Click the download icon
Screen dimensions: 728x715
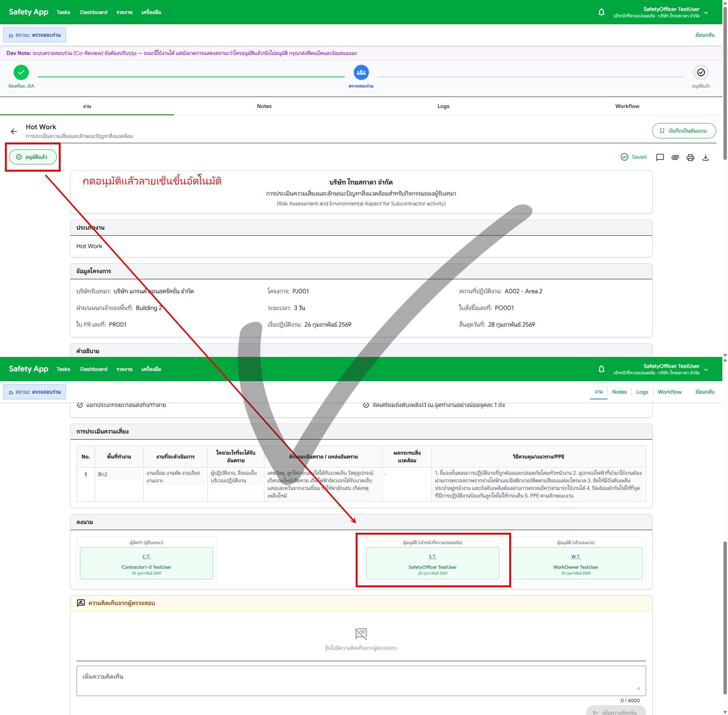(705, 157)
